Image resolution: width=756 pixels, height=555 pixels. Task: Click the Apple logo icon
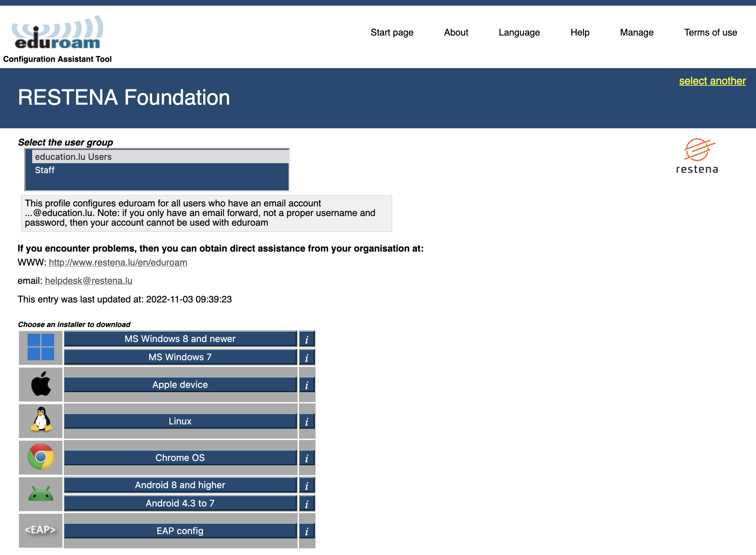pyautogui.click(x=41, y=384)
